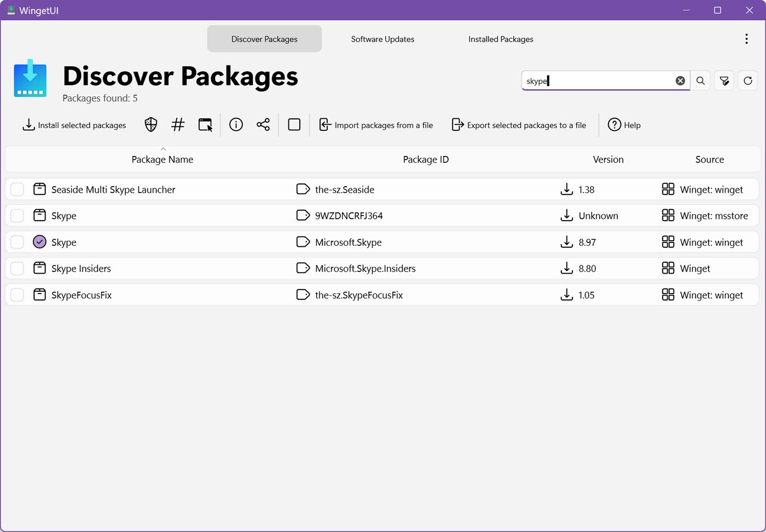Sort by Package Name column header

point(163,159)
